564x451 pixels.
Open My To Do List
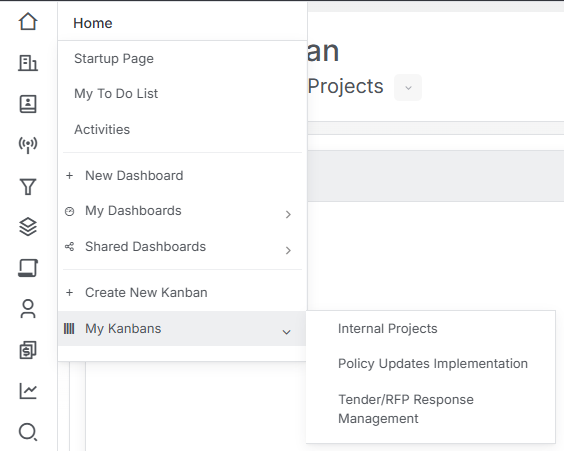click(116, 94)
